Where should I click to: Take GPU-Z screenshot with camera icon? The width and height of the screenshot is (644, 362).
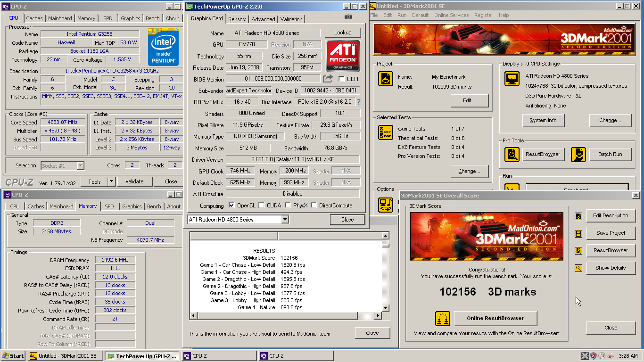[x=348, y=16]
